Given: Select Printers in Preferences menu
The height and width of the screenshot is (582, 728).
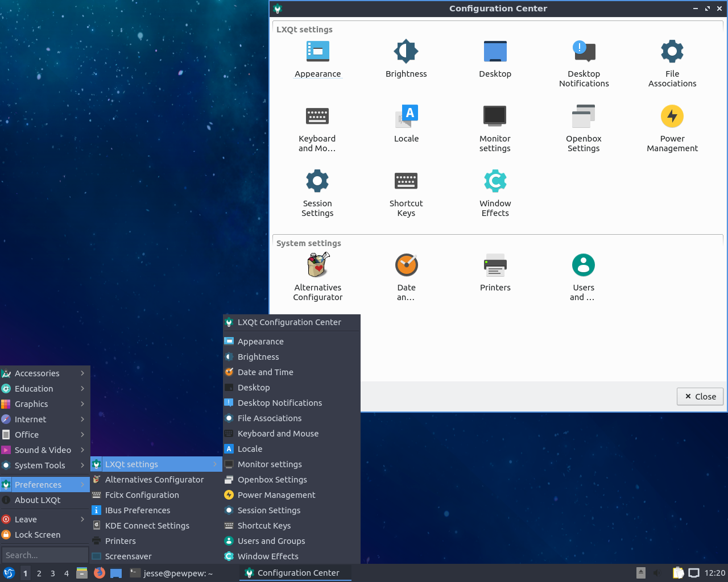Looking at the screenshot, I should click(156, 541).
